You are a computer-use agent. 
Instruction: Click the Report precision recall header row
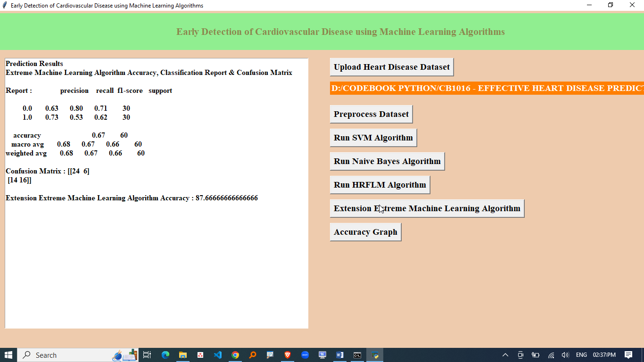(89, 90)
